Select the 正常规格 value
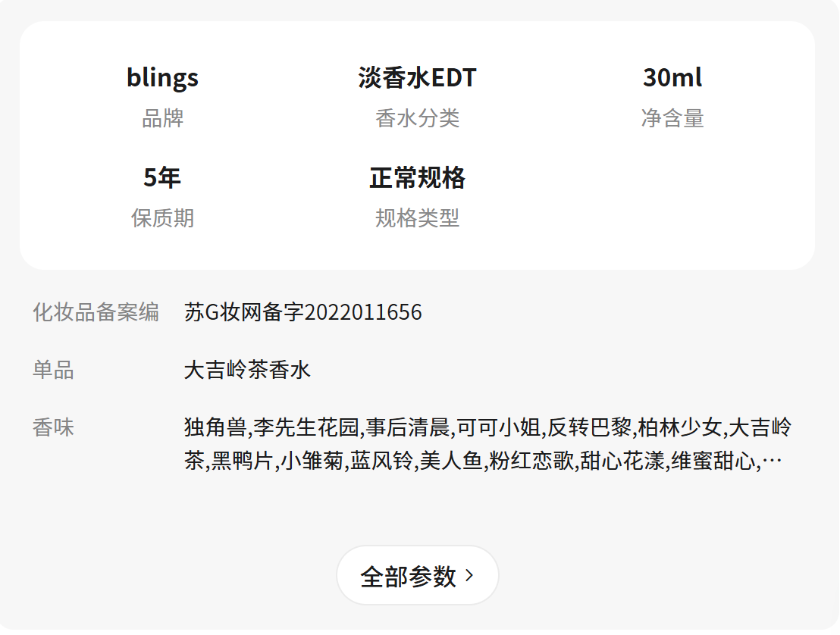840x635 pixels. click(417, 177)
